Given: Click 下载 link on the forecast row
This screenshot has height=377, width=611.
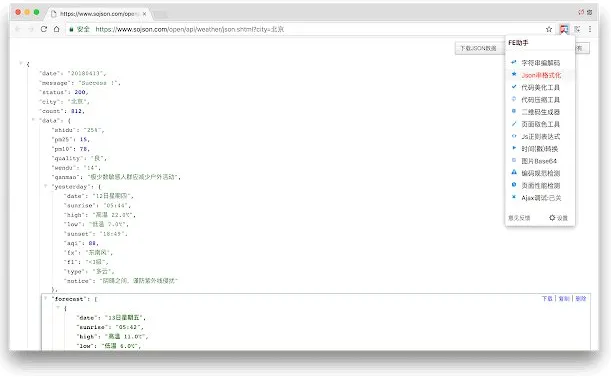Looking at the screenshot, I should (547, 298).
